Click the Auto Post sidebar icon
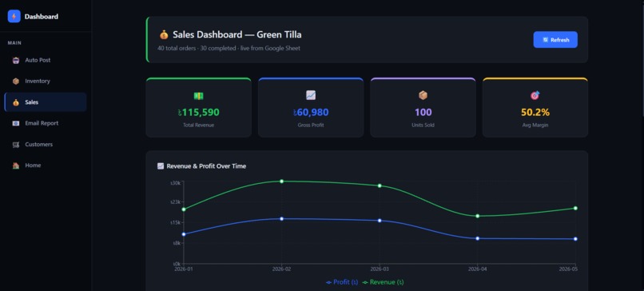 pyautogui.click(x=16, y=61)
